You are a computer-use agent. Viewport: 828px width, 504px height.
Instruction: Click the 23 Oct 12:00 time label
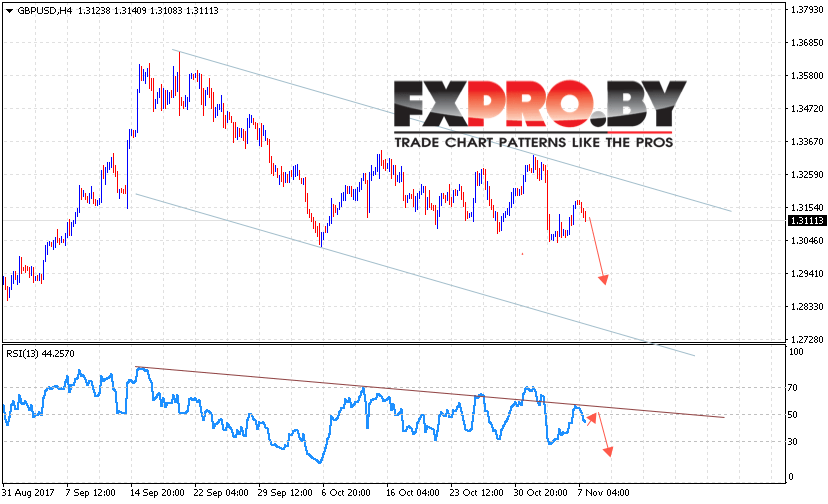476,492
